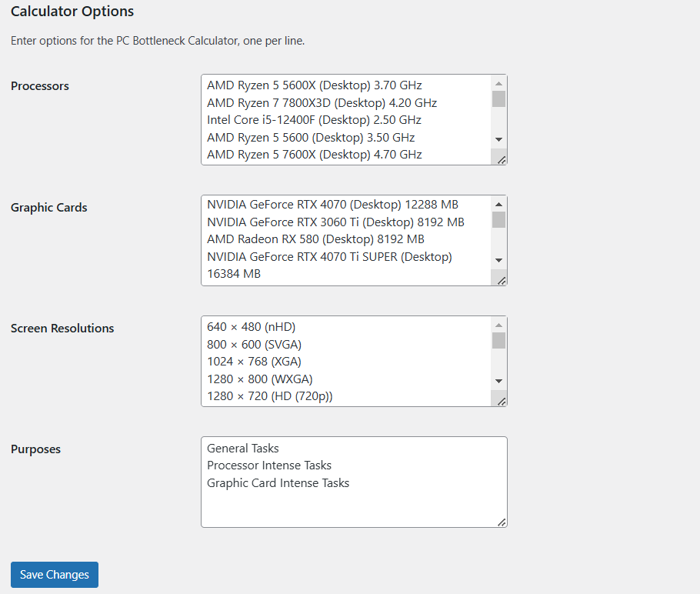Place cursor on 1280 × 720 (HD (720p)) line
The width and height of the screenshot is (700, 594).
tap(270, 396)
